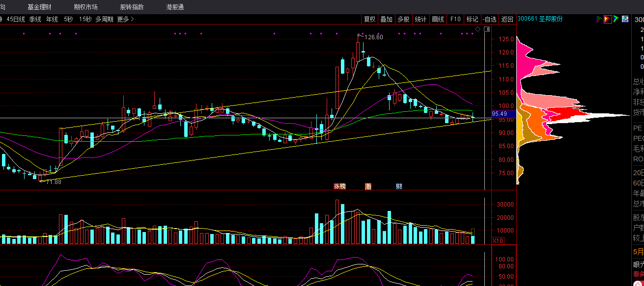Click the diamond icon at chart top-right corner
Screen dimensions: 644x286
[x=477, y=30]
